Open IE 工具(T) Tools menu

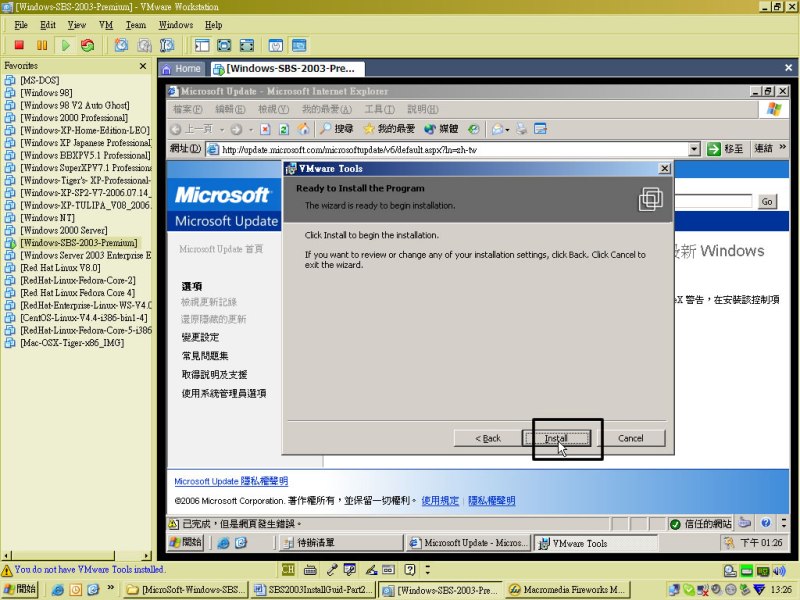pos(379,109)
